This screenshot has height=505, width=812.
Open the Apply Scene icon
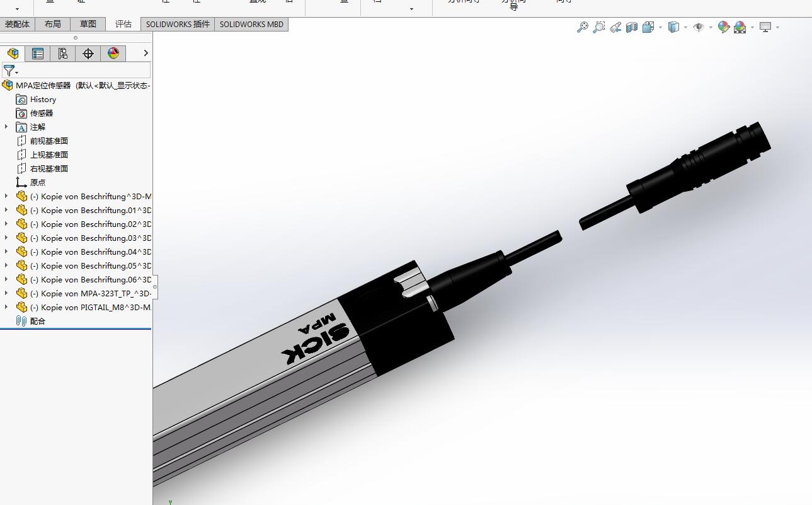click(x=740, y=27)
